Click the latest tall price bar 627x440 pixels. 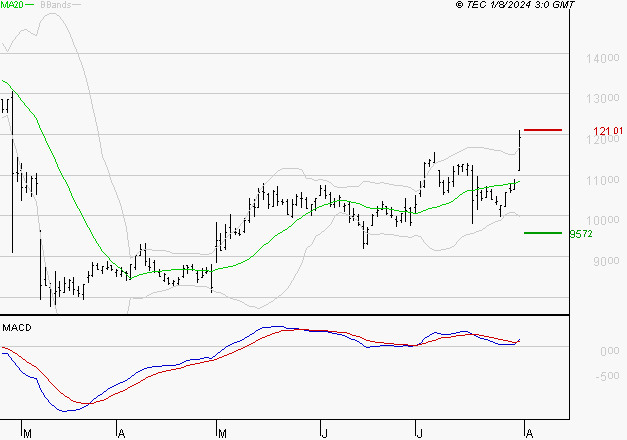[x=519, y=150]
